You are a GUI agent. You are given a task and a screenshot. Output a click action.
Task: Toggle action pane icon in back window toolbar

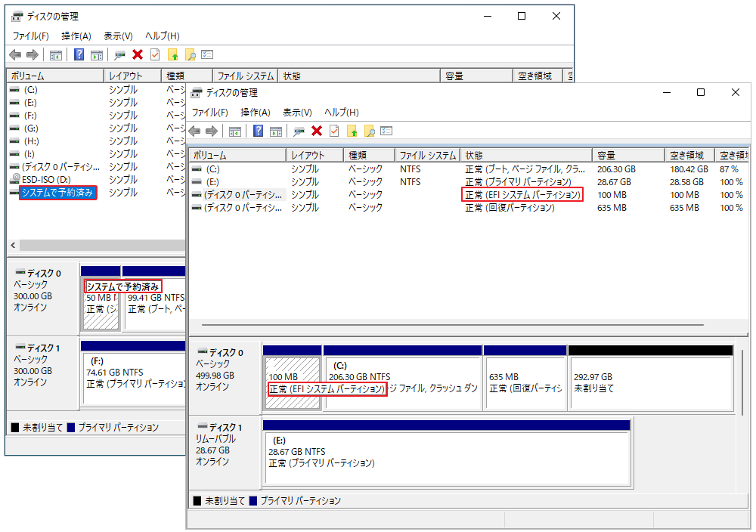pos(97,55)
